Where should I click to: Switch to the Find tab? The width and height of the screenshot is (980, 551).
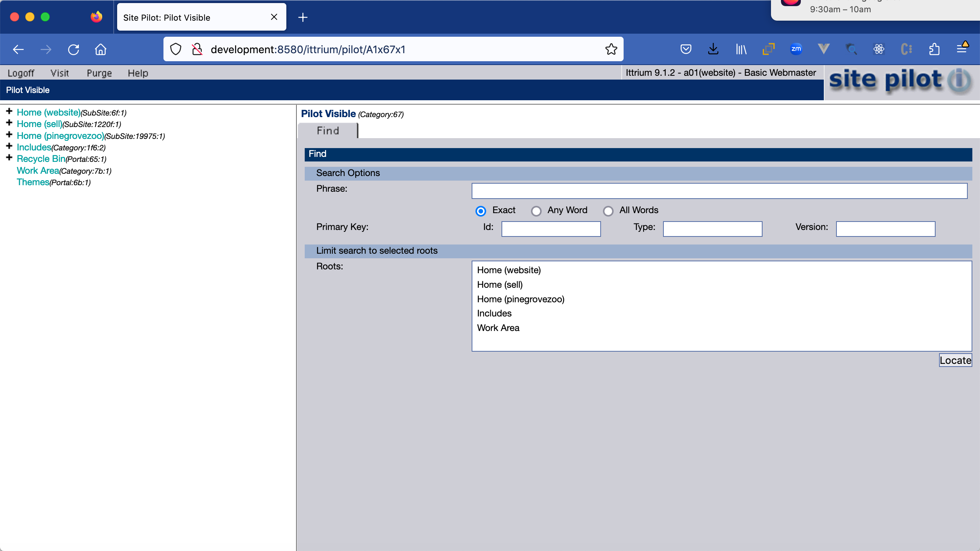(x=328, y=131)
